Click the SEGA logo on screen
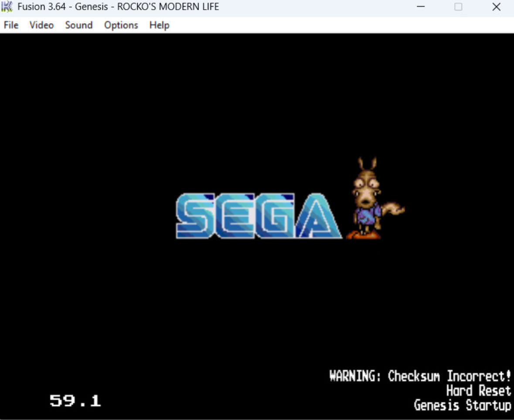Screen dimensions: 514x420 click(259, 216)
